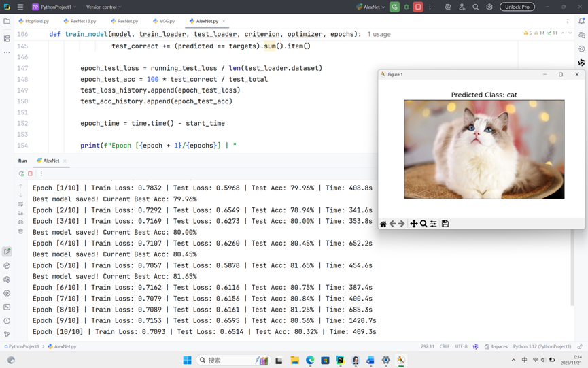
Task: Open Code With Me add-user icon
Action: [x=462, y=7]
